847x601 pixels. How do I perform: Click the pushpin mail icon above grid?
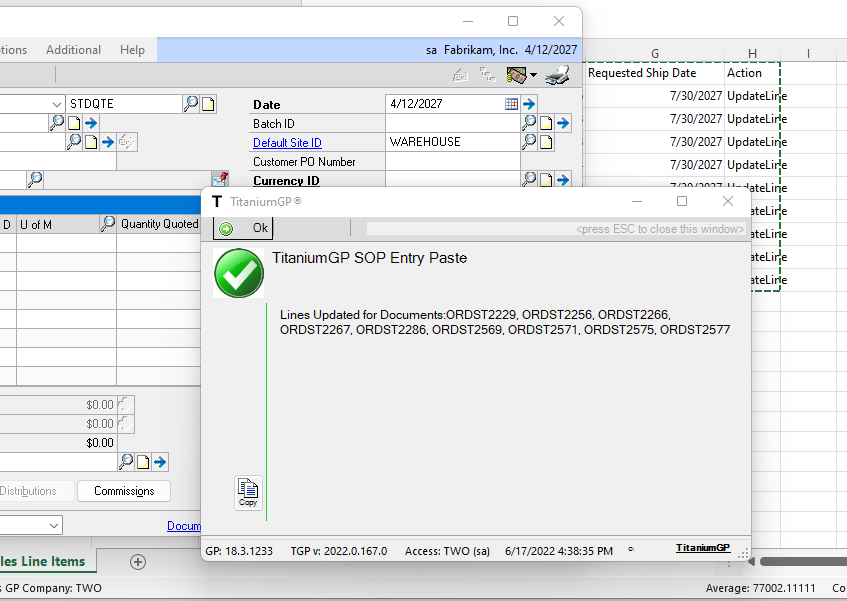[x=220, y=179]
